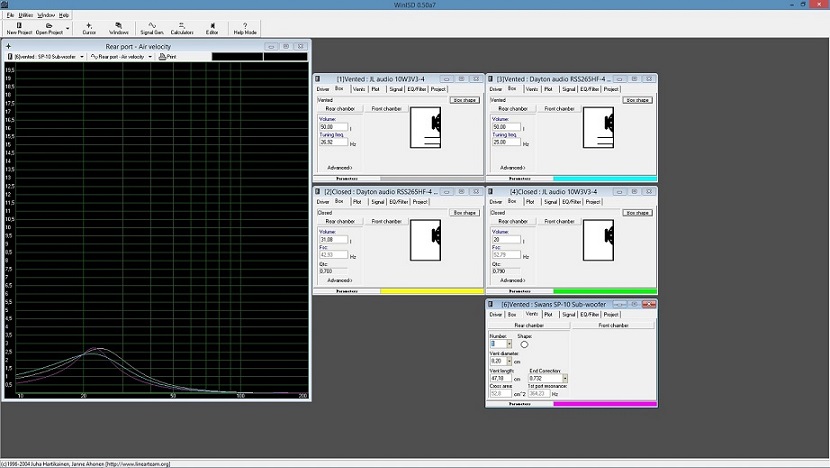The height and width of the screenshot is (468, 830).
Task: Click Box shape button in [3]Vented Dayton window
Action: coord(637,100)
